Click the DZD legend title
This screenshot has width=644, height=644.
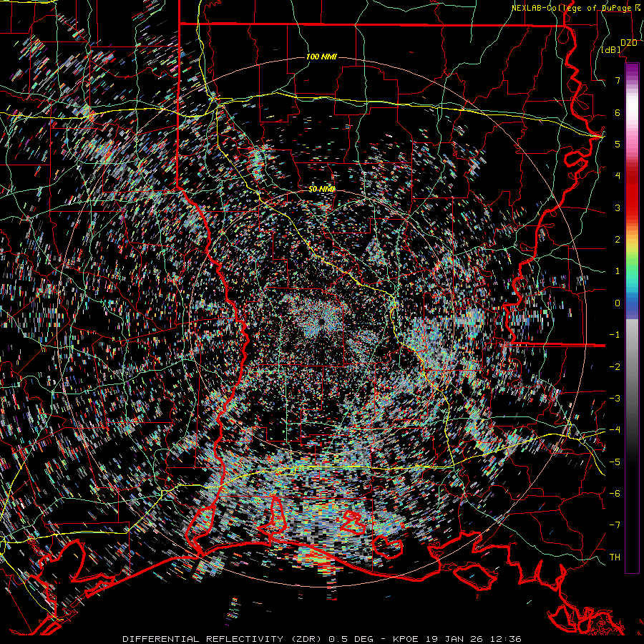tap(629, 43)
